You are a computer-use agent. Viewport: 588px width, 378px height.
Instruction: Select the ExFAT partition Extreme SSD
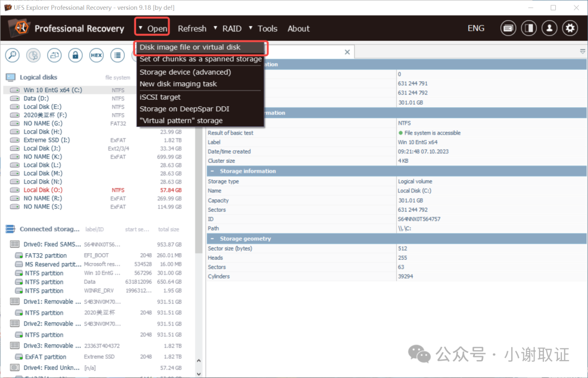98,357
